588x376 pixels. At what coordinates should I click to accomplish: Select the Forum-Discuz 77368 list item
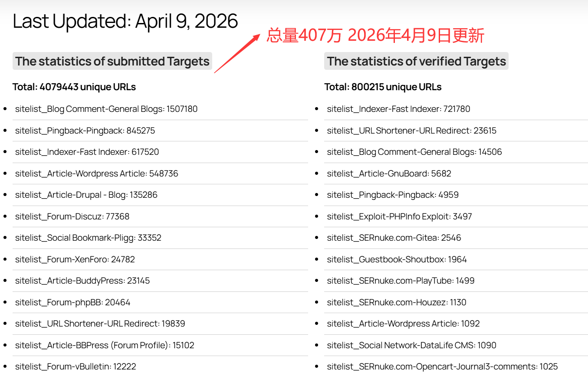click(x=72, y=216)
